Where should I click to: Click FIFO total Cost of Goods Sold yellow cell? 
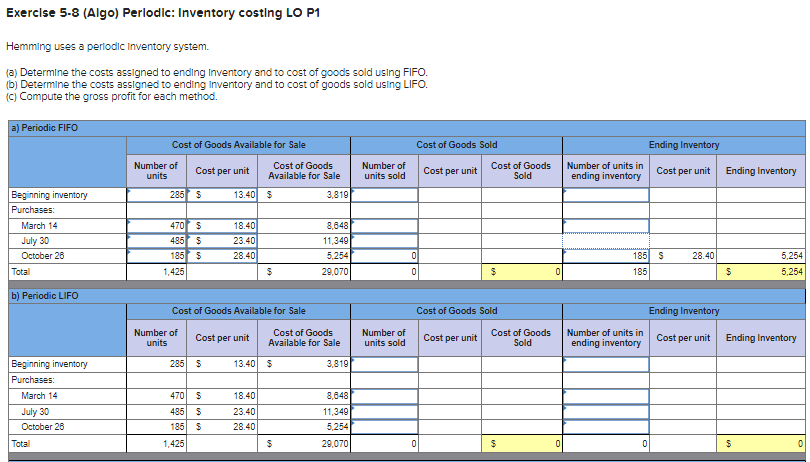522,272
